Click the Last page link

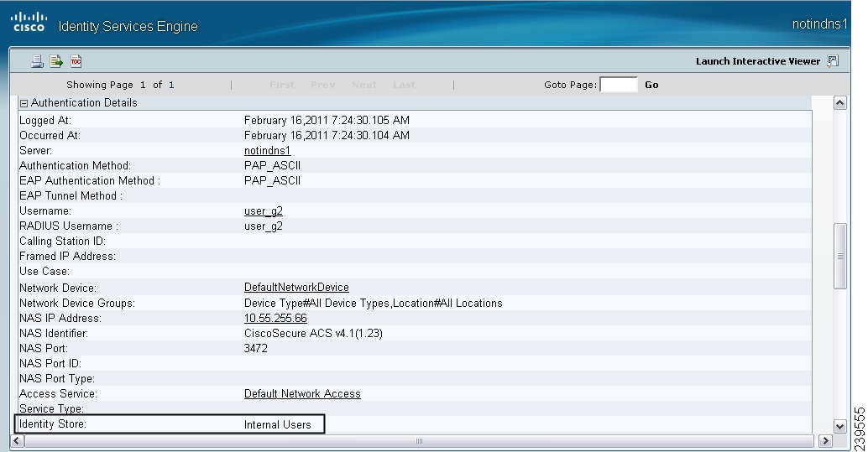pyautogui.click(x=404, y=85)
